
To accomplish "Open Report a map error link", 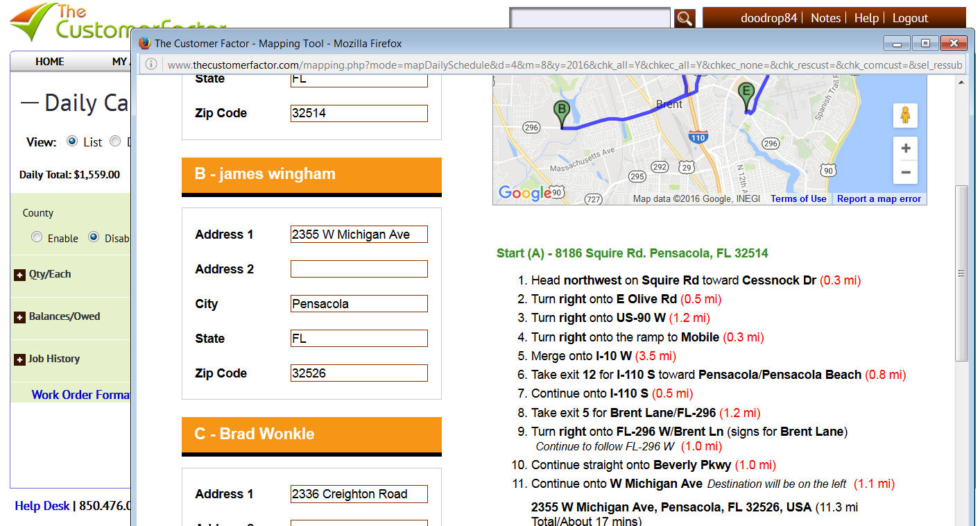I will click(x=879, y=198).
